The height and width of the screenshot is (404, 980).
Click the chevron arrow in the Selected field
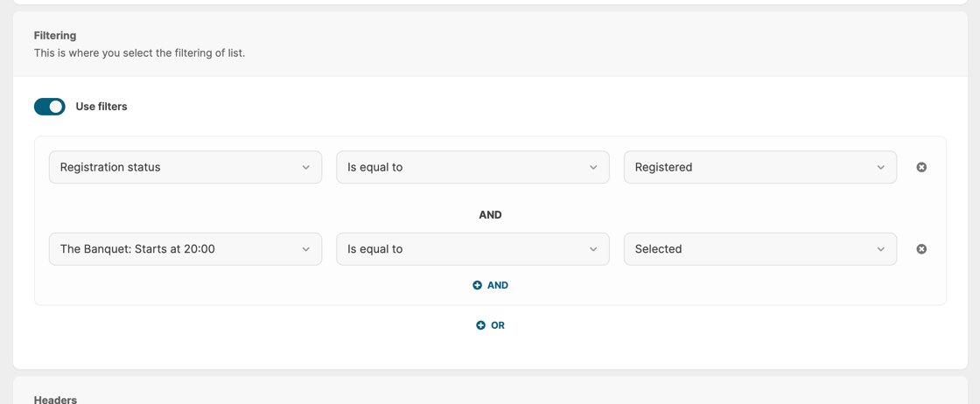pos(880,249)
